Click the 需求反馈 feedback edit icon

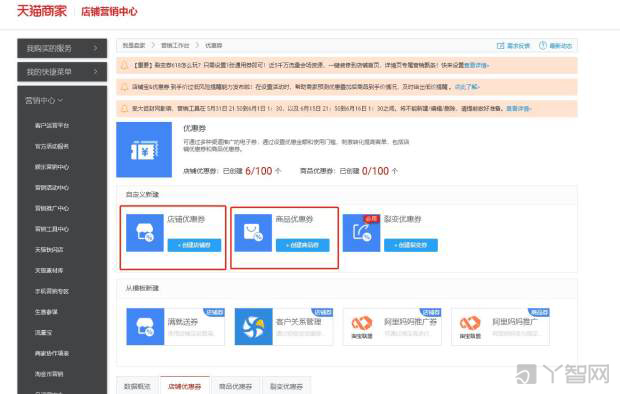click(500, 45)
